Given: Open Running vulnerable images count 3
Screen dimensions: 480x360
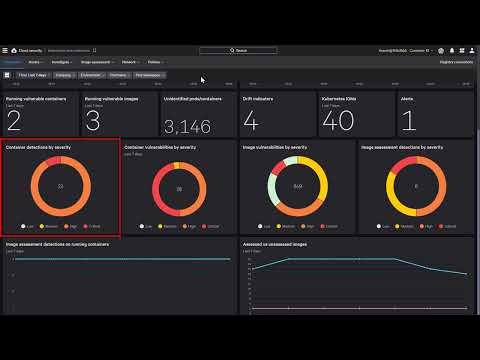Looking at the screenshot, I should coord(93,121).
